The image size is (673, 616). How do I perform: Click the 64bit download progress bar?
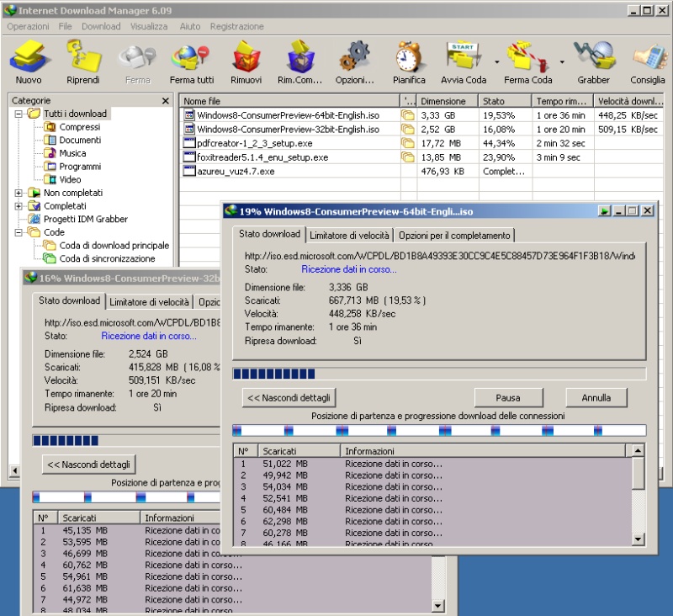point(438,373)
